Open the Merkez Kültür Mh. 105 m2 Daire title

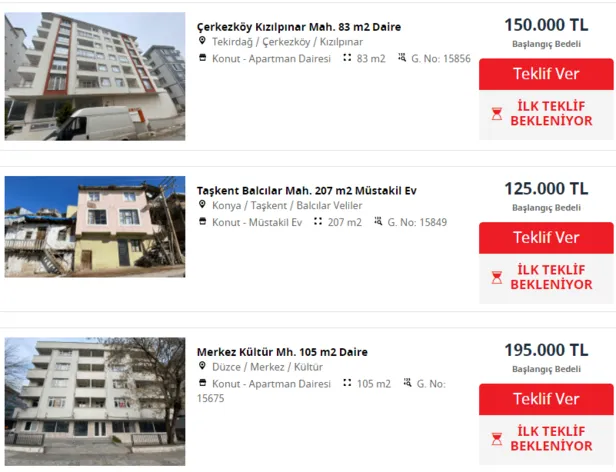tap(282, 352)
